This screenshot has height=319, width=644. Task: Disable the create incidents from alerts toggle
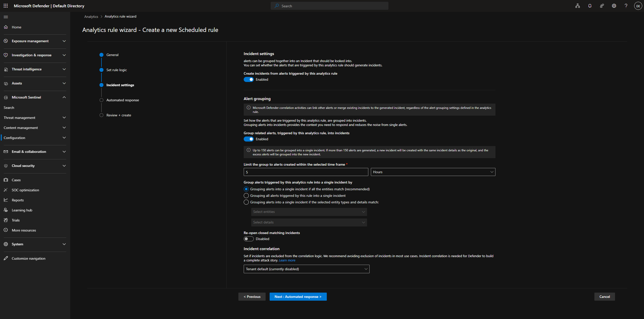[248, 79]
